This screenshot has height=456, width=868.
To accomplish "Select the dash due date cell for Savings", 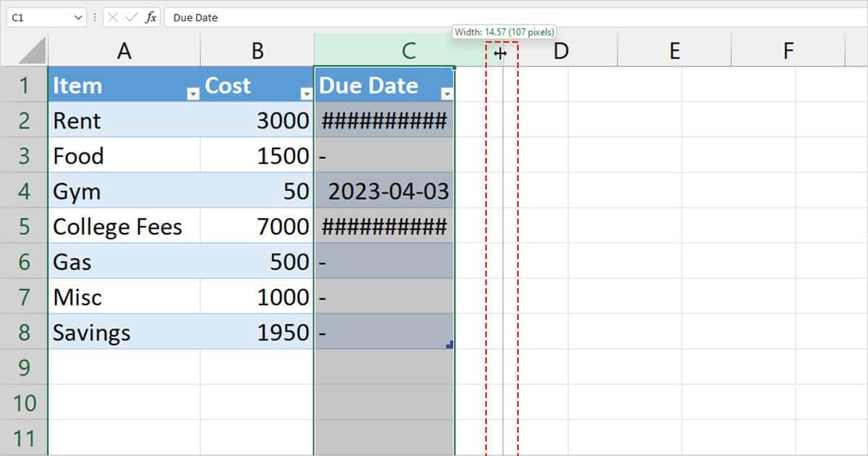I will (x=385, y=332).
